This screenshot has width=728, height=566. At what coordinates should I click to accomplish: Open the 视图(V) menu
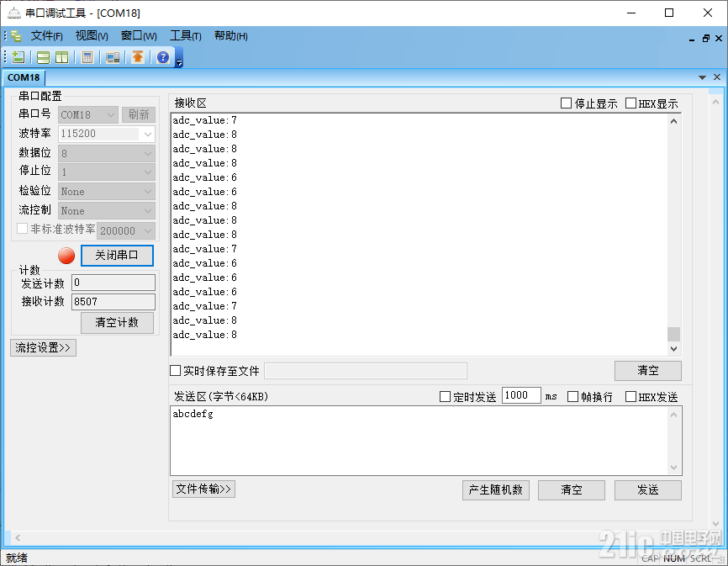pos(92,36)
